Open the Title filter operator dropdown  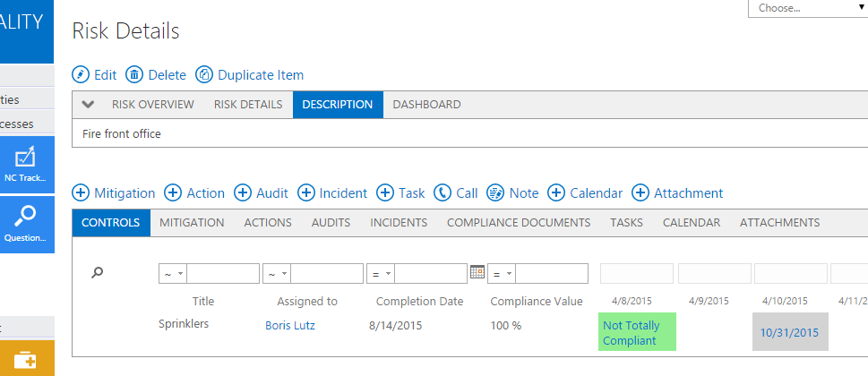pyautogui.click(x=173, y=274)
